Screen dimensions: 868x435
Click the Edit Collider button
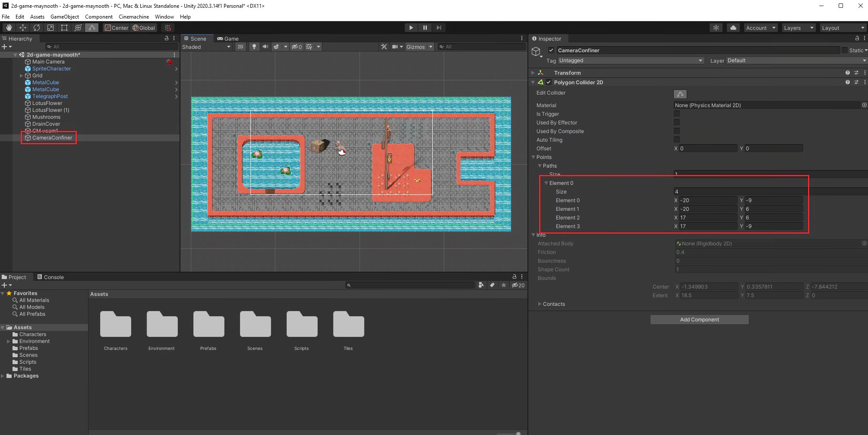pos(680,94)
